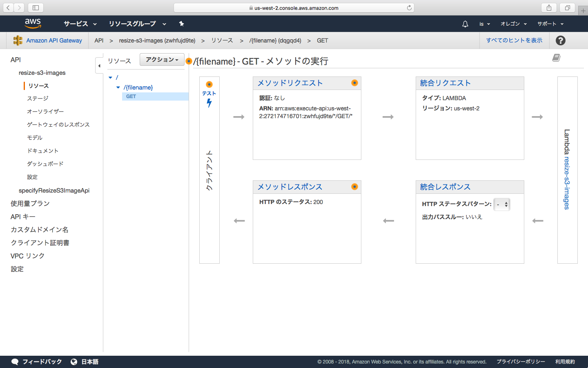Open the サポート dropdown menu
The height and width of the screenshot is (368, 588).
550,24
